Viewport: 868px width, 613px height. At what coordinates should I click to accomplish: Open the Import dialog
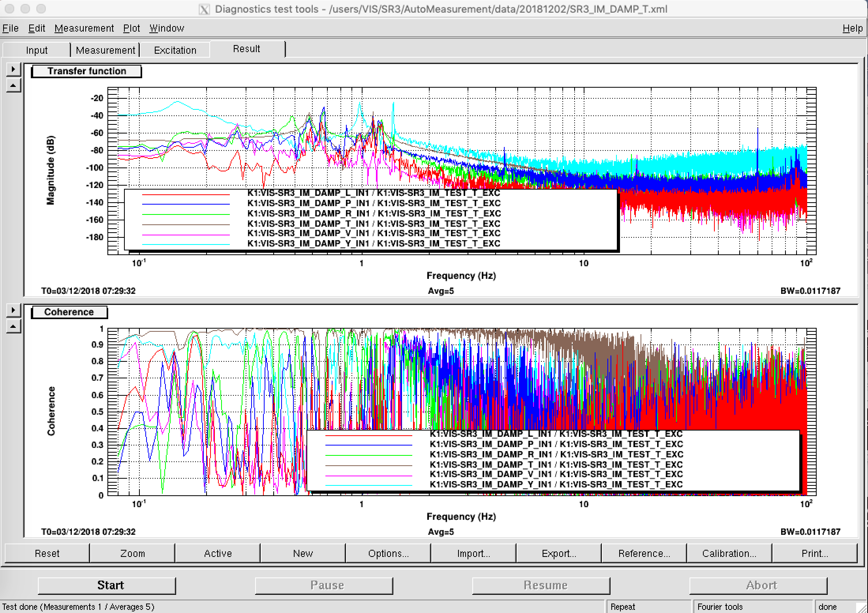pyautogui.click(x=473, y=553)
